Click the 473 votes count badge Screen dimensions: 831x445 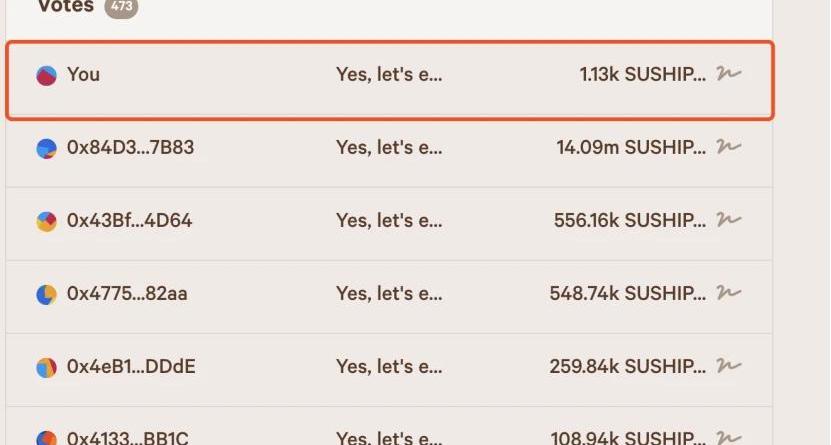tap(121, 7)
